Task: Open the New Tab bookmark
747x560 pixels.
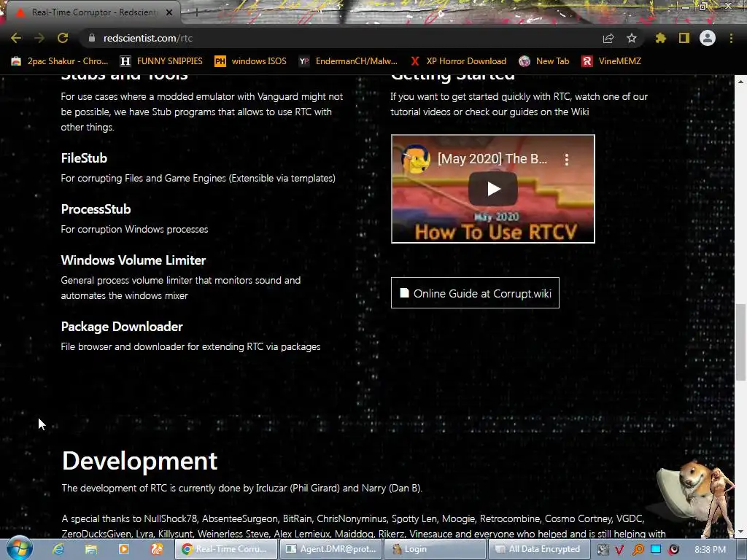Action: point(544,61)
